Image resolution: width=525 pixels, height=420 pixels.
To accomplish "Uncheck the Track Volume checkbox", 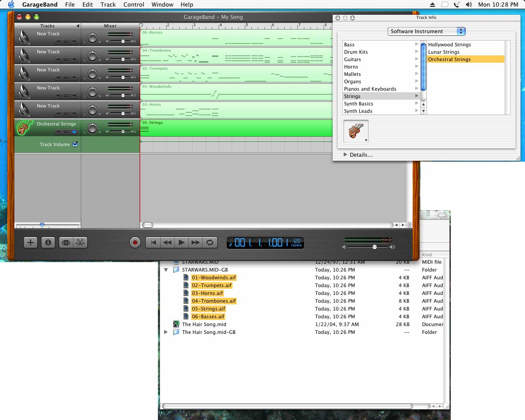I will (75, 144).
